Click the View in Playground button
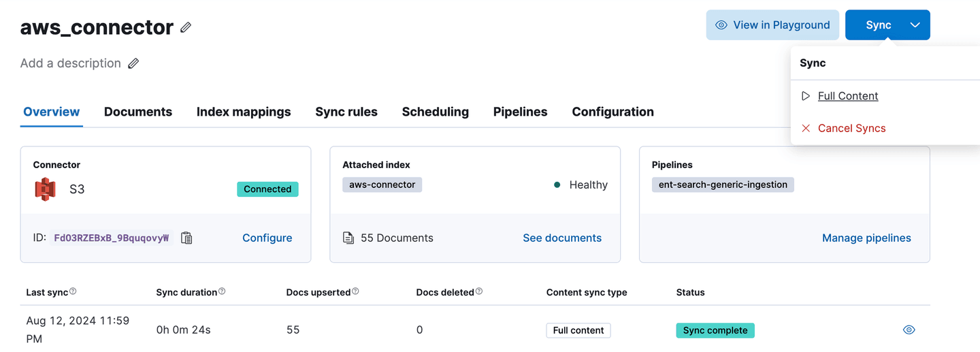980x352 pixels. click(772, 25)
